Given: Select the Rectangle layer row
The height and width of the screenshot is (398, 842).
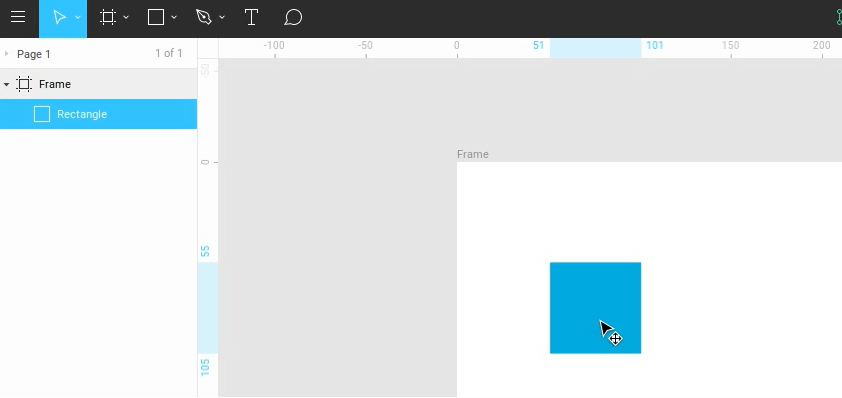Looking at the screenshot, I should coord(98,114).
